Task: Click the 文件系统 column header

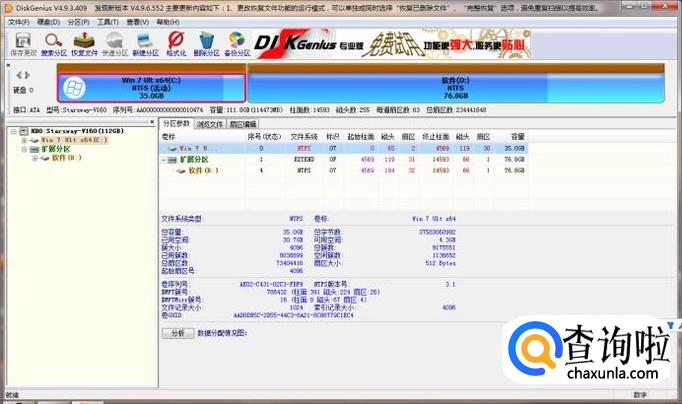Action: 304,137
